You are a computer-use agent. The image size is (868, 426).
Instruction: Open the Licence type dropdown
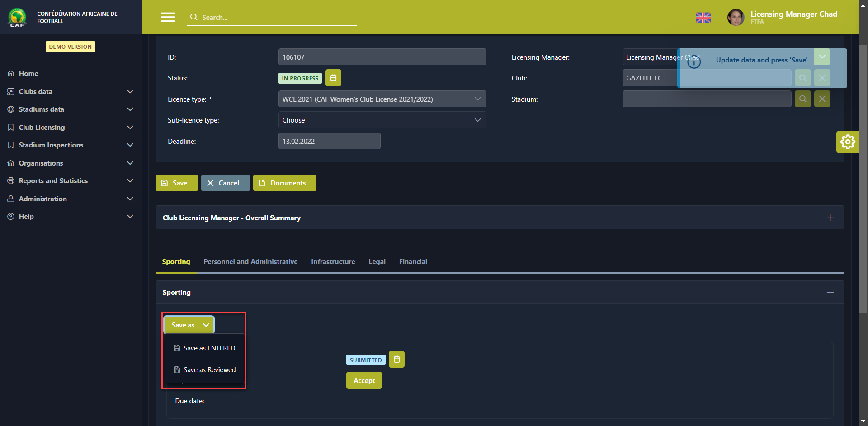click(x=382, y=99)
